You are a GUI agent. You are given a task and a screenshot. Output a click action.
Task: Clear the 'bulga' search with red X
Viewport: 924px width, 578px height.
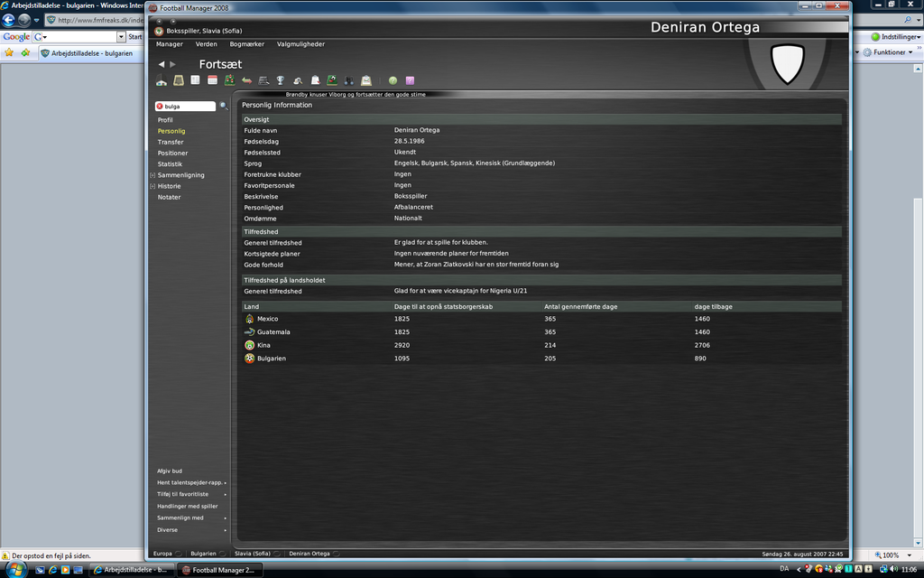click(x=160, y=107)
